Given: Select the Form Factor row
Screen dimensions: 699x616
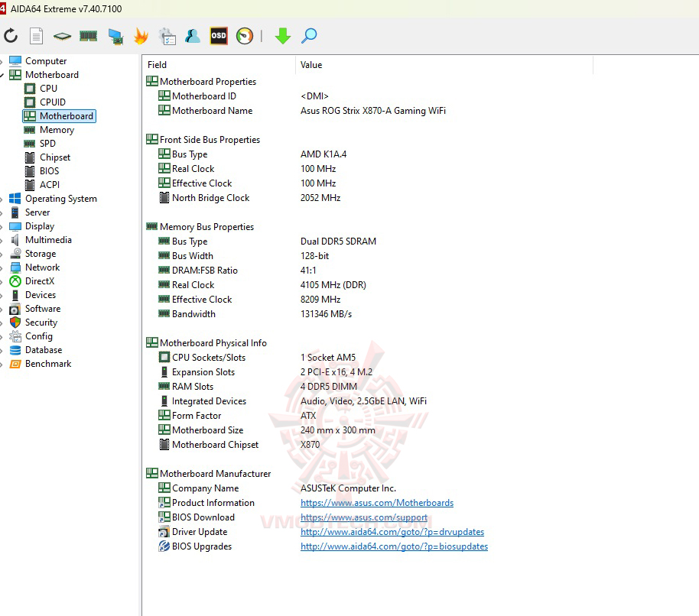Looking at the screenshot, I should coord(237,416).
